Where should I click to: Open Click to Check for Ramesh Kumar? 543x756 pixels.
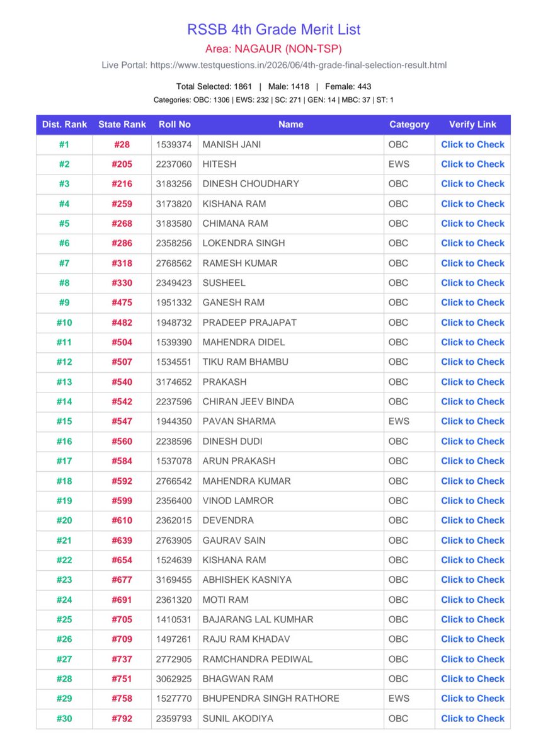pos(472,263)
